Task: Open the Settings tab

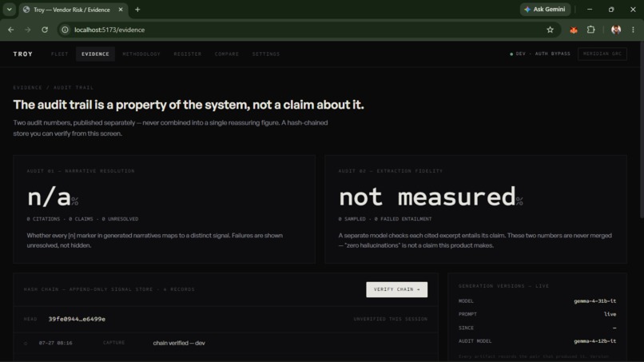Action: click(x=266, y=54)
